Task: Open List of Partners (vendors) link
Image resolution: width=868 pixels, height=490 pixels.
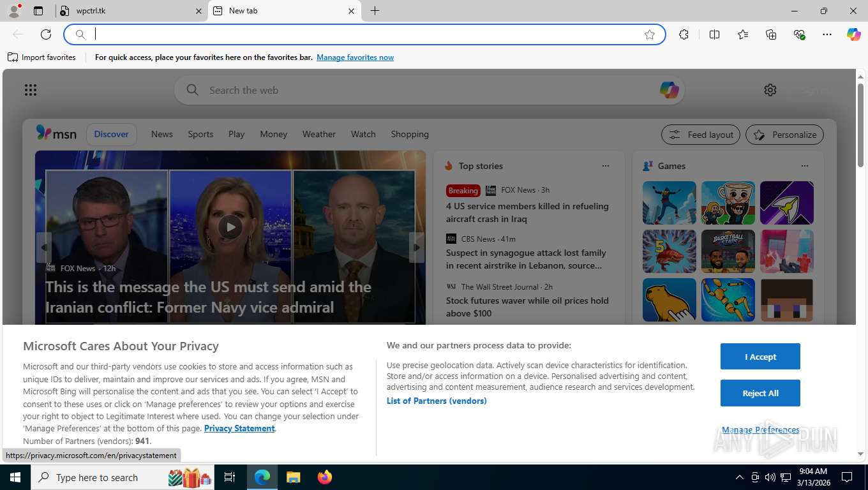Action: (437, 401)
